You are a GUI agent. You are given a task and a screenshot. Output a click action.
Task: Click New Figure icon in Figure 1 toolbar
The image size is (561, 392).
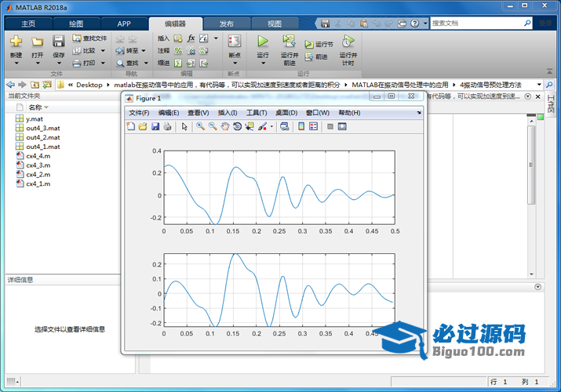coord(131,126)
